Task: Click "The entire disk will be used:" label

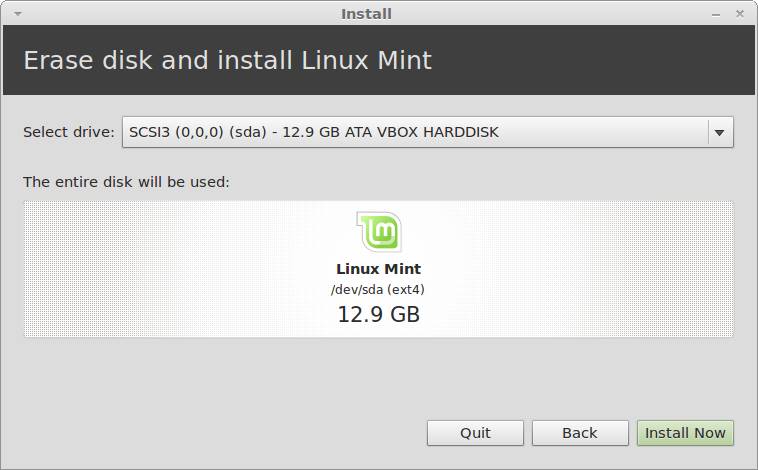Action: click(127, 182)
